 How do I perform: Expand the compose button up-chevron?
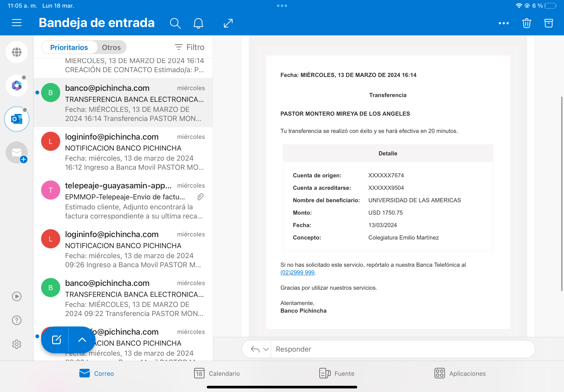click(x=82, y=340)
